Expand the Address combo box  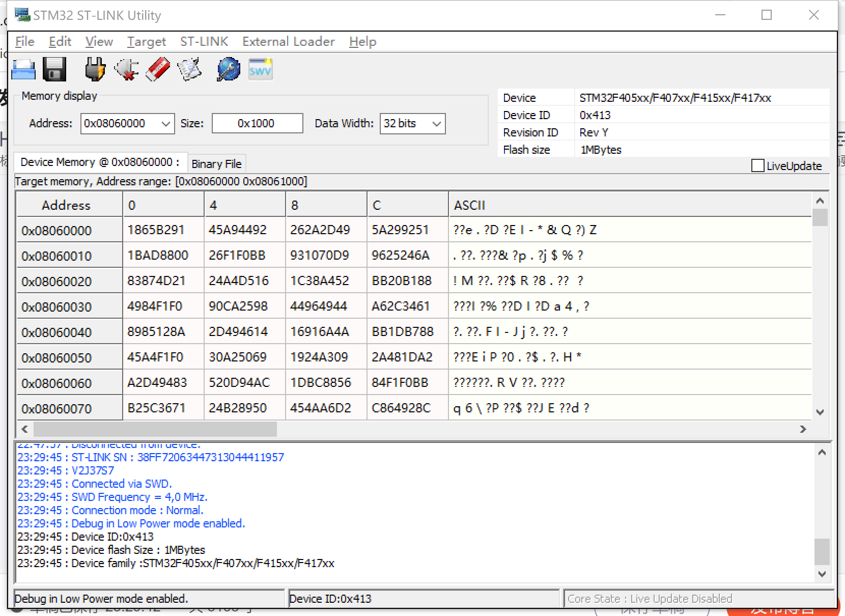click(165, 123)
